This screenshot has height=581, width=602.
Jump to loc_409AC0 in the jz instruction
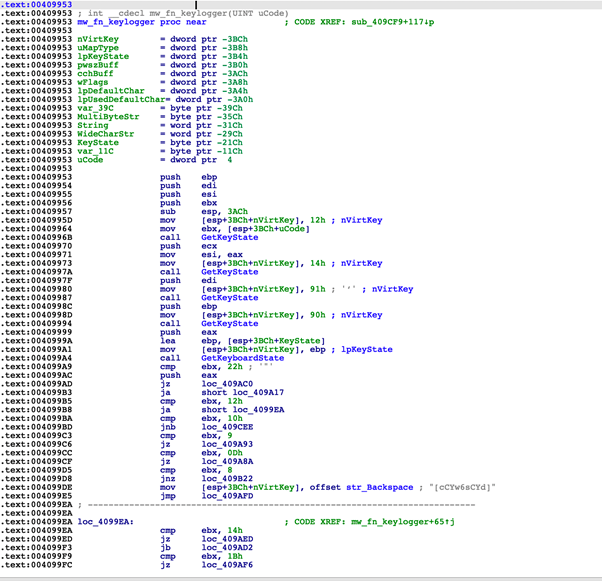pyautogui.click(x=227, y=384)
